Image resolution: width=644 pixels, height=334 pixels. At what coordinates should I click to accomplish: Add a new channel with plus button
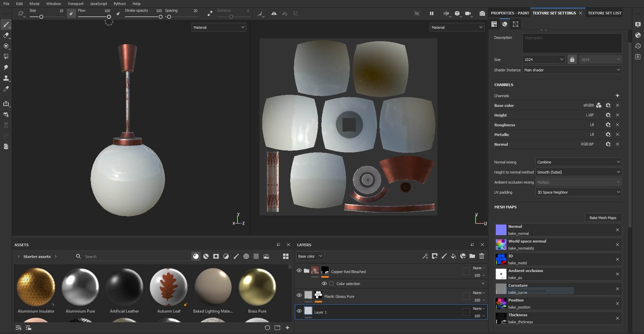(617, 96)
